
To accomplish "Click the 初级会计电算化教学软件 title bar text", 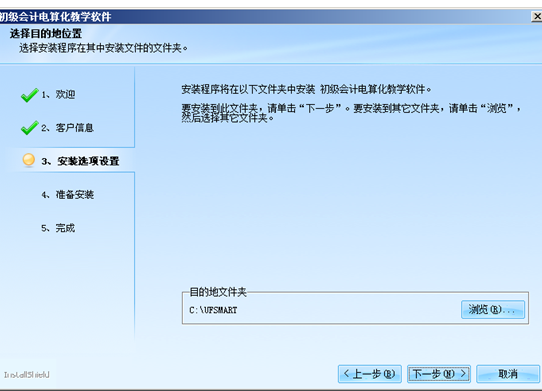I will tap(55, 17).
